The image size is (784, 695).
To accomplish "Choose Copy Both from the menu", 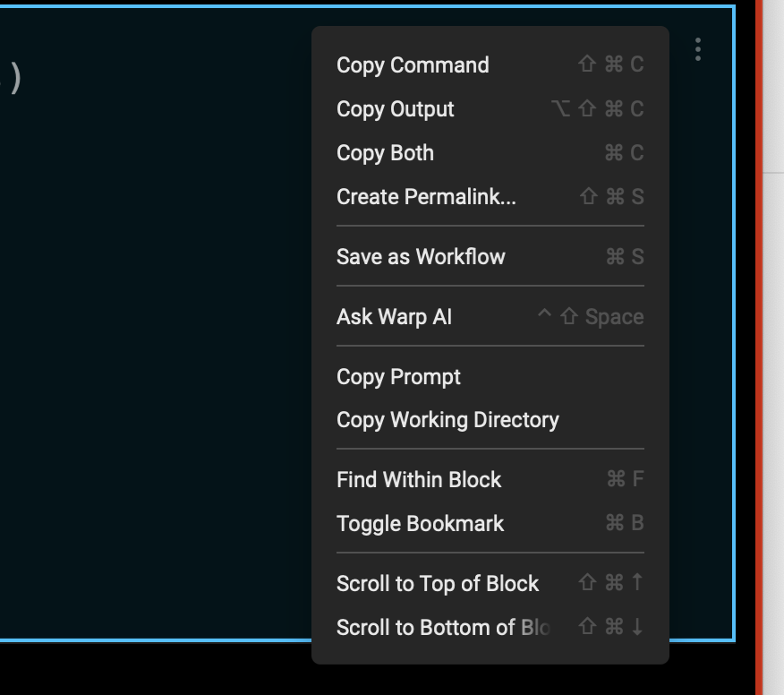I will pyautogui.click(x=384, y=153).
